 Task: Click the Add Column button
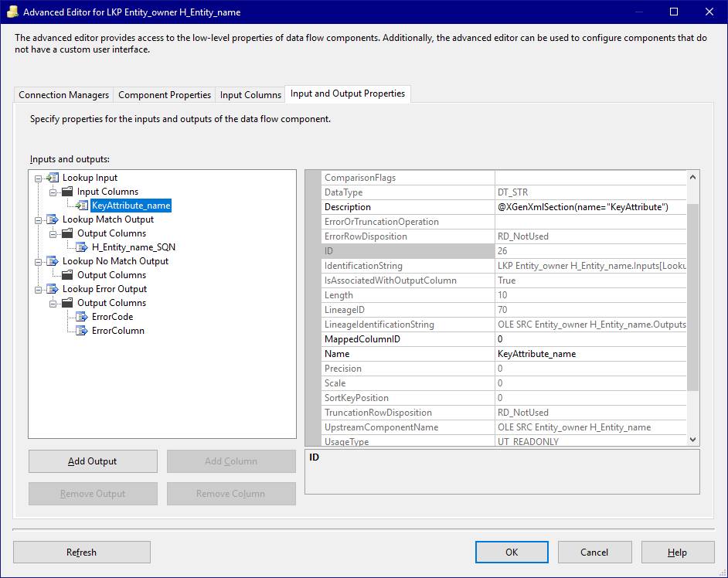pyautogui.click(x=231, y=461)
